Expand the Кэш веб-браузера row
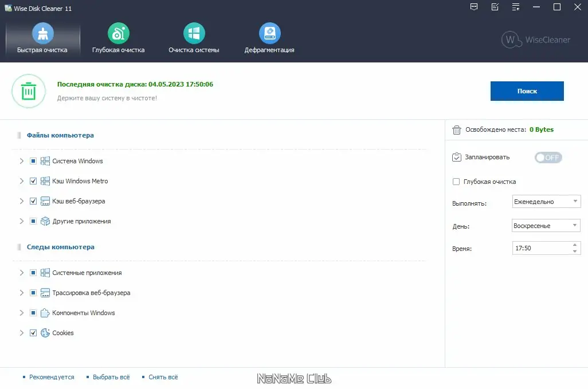588x389 pixels. pos(21,201)
